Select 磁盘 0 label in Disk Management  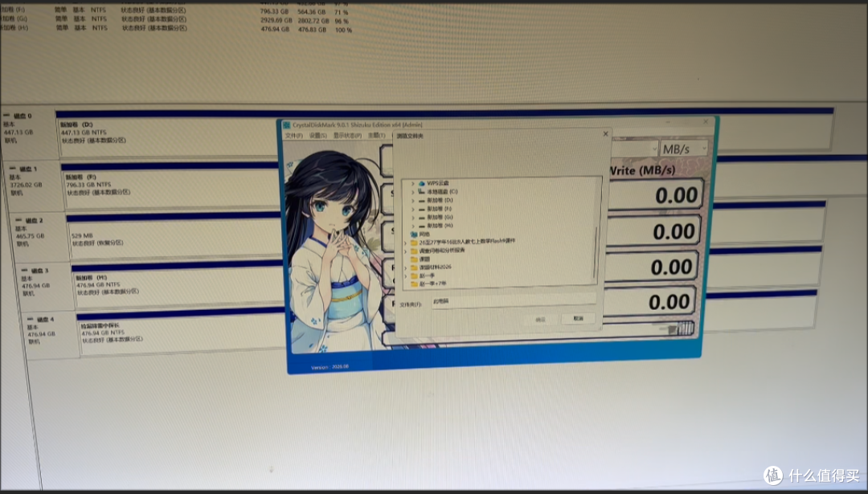click(x=23, y=116)
